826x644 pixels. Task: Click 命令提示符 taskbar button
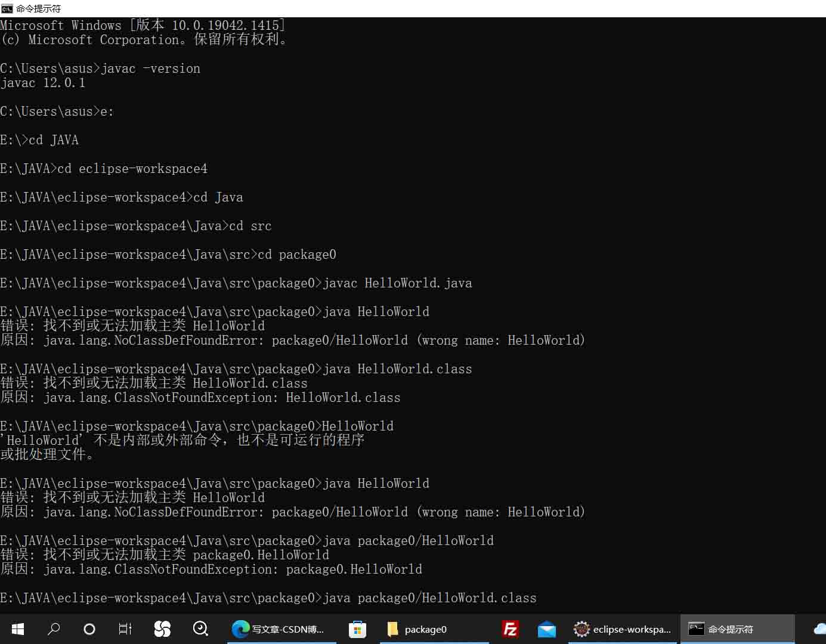(x=737, y=629)
